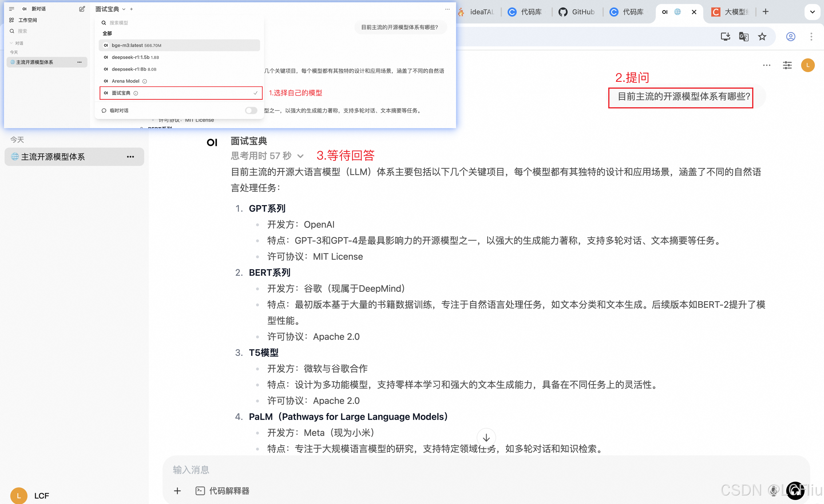
Task: Click the 搜索 search field in inset sidebar
Action: [x=47, y=31]
